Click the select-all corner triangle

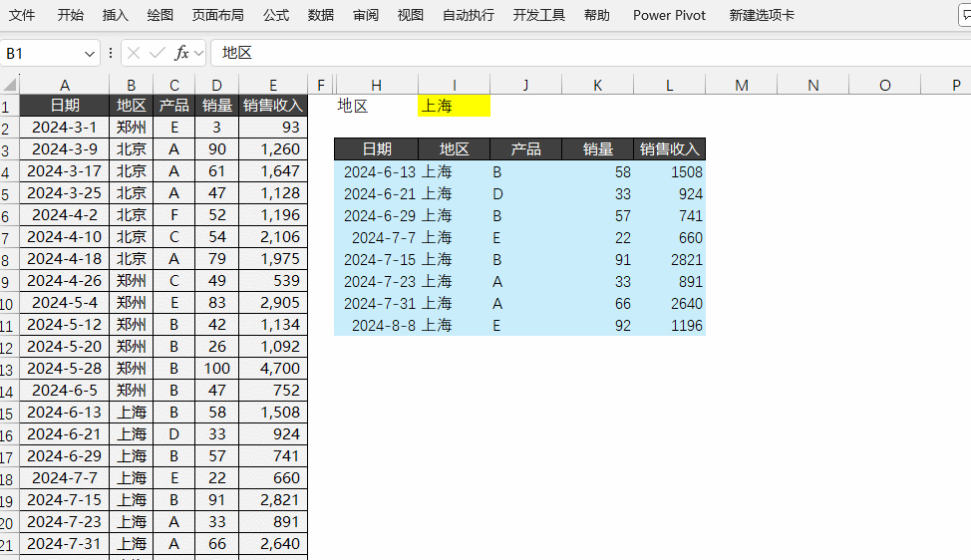click(x=10, y=85)
